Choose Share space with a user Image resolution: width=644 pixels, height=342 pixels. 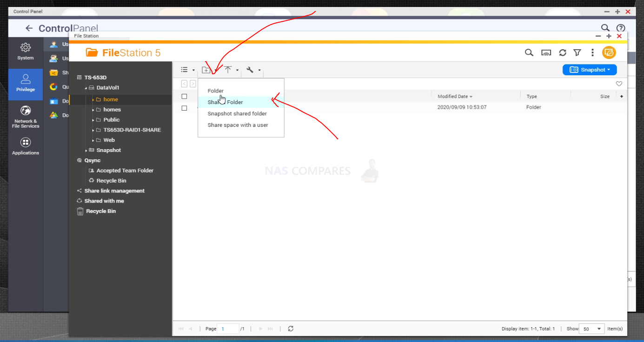point(241,125)
